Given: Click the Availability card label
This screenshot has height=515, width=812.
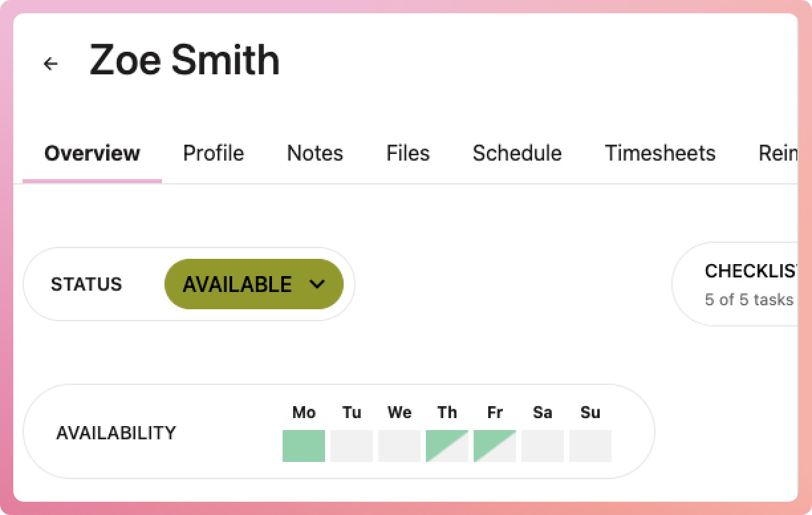Looking at the screenshot, I should (116, 433).
